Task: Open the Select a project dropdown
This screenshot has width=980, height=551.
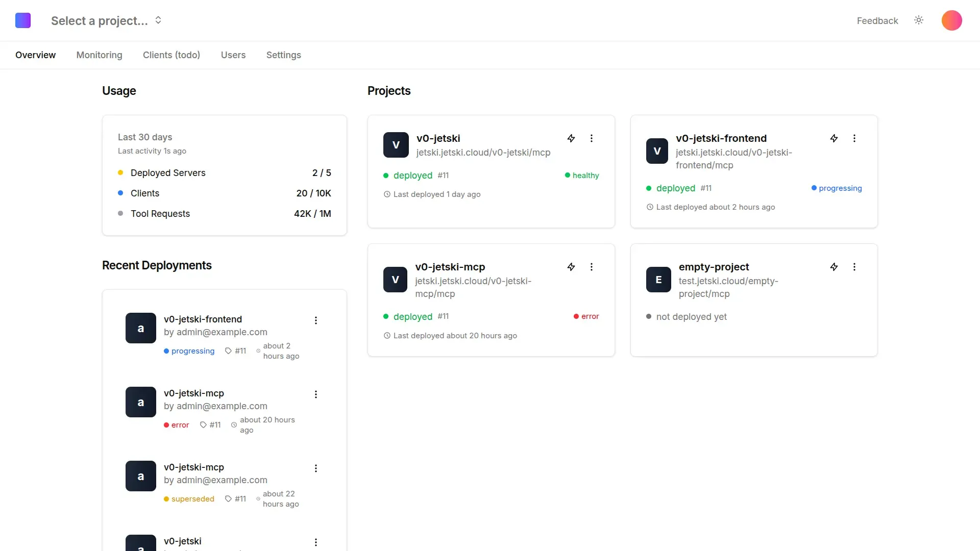Action: [x=106, y=20]
